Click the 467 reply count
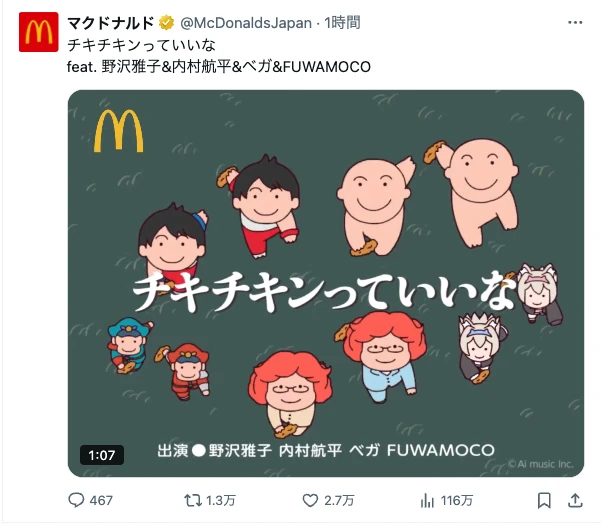Image resolution: width=601 pixels, height=524 pixels. (x=101, y=501)
